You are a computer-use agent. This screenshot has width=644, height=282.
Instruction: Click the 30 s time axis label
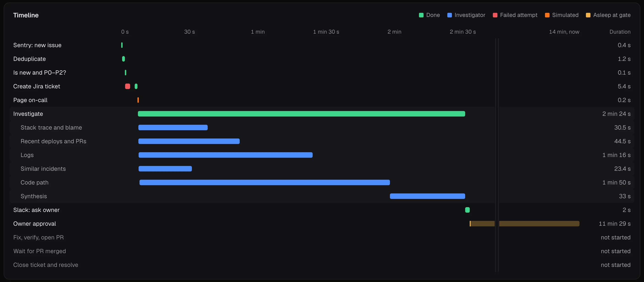point(190,32)
